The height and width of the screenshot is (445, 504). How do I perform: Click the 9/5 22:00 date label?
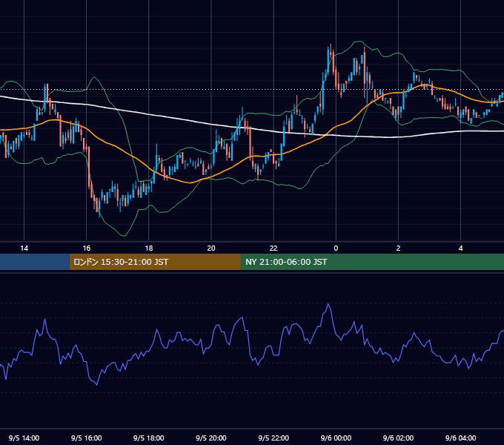coord(273,438)
